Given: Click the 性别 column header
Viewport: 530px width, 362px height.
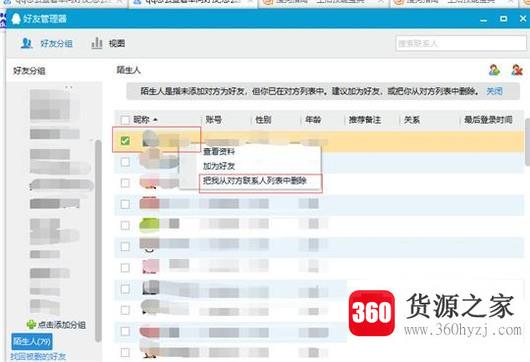Looking at the screenshot, I should pyautogui.click(x=263, y=120).
